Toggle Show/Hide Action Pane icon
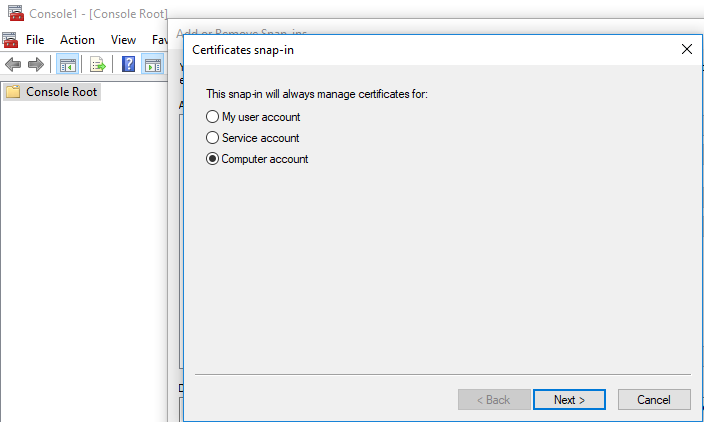Viewport: 704px width, 422px height. pyautogui.click(x=153, y=65)
